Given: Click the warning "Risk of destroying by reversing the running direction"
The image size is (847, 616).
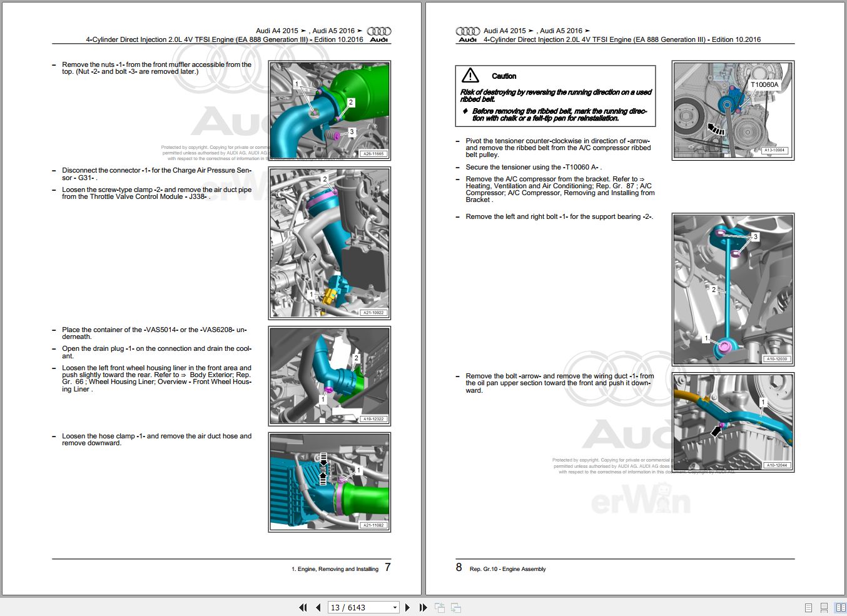Looking at the screenshot, I should (556, 96).
